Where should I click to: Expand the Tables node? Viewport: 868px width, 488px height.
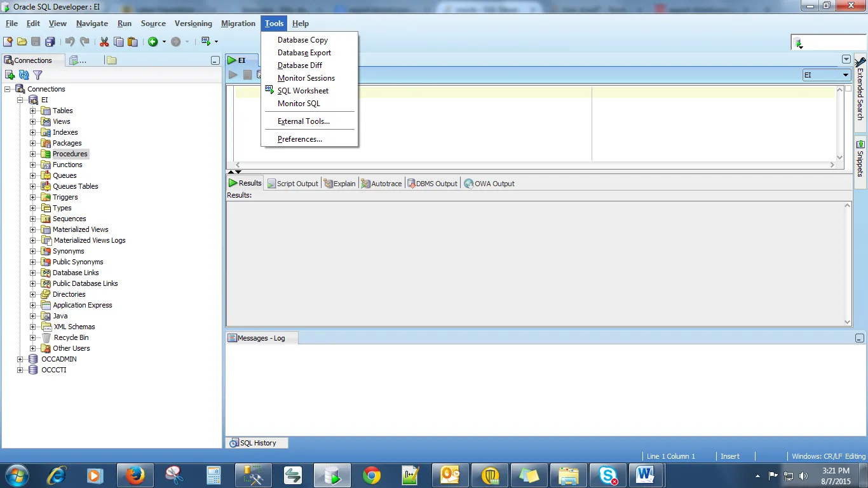tap(33, 111)
